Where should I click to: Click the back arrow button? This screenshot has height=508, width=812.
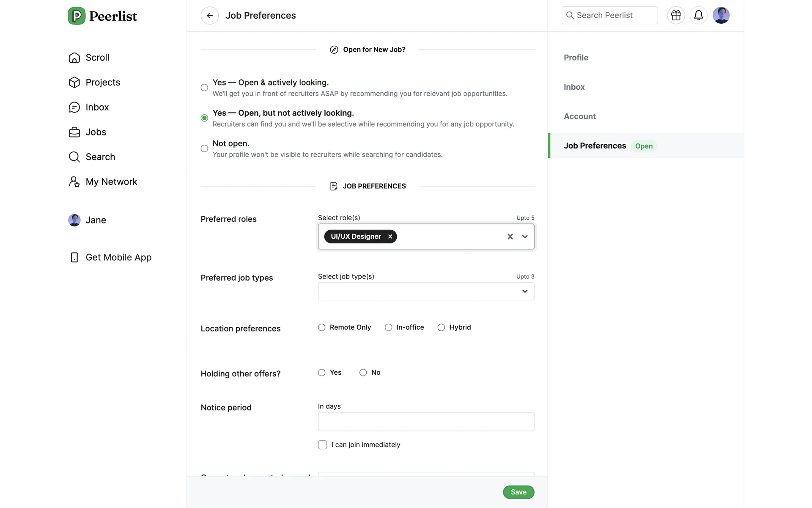point(209,16)
